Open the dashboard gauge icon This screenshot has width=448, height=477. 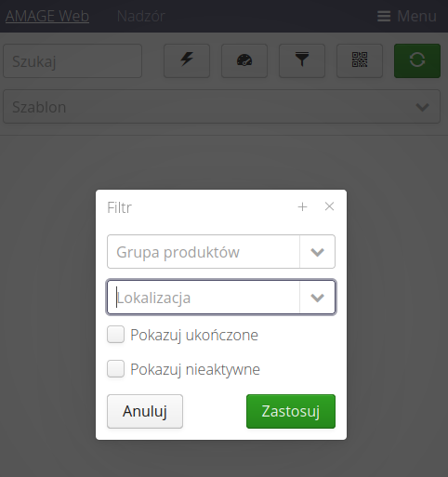244,60
